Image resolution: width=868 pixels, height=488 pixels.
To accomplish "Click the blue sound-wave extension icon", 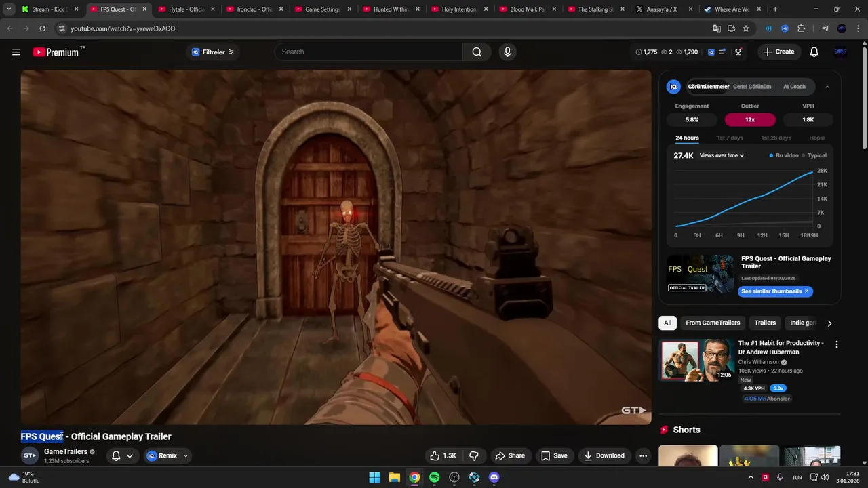I will (x=768, y=28).
